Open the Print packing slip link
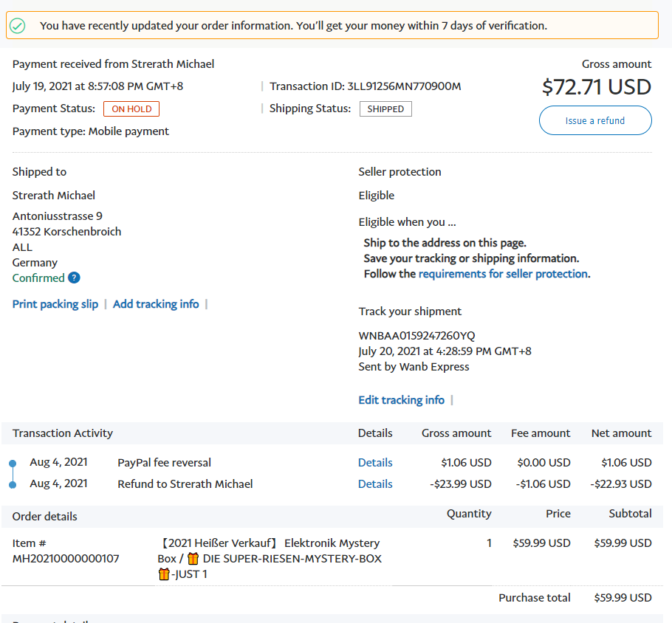This screenshot has height=623, width=672. (55, 304)
